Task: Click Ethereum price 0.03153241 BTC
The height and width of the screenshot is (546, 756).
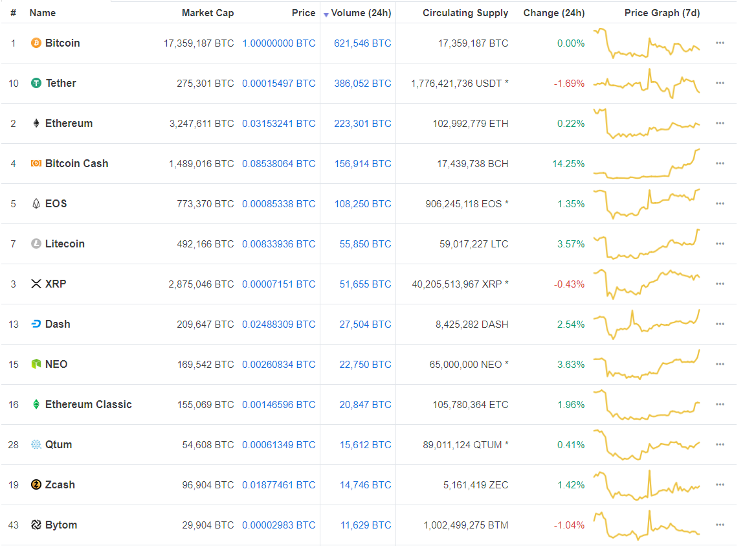Action: (279, 124)
